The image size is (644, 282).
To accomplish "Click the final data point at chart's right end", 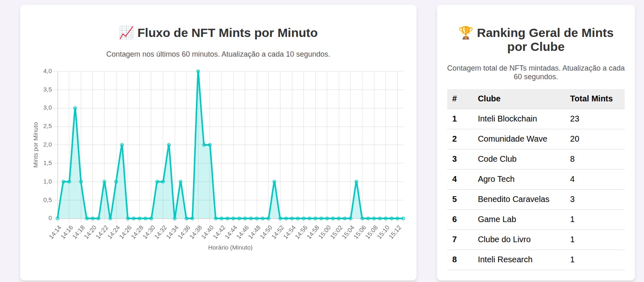I will point(403,218).
